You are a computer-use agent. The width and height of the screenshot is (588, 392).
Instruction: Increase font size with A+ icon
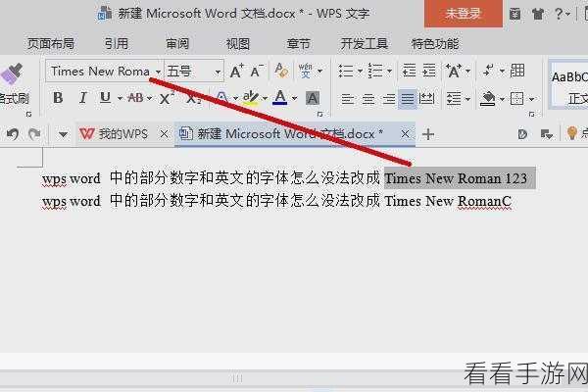236,71
